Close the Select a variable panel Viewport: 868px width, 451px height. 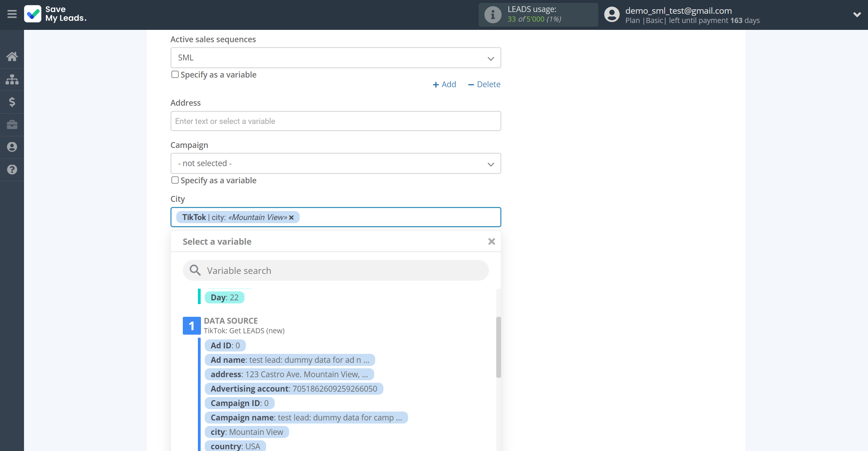491,242
